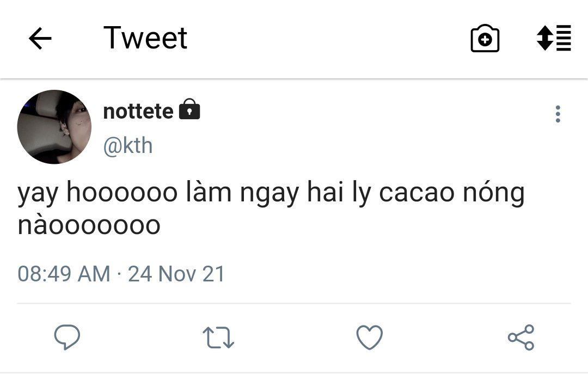Open the @kth handle link

128,146
